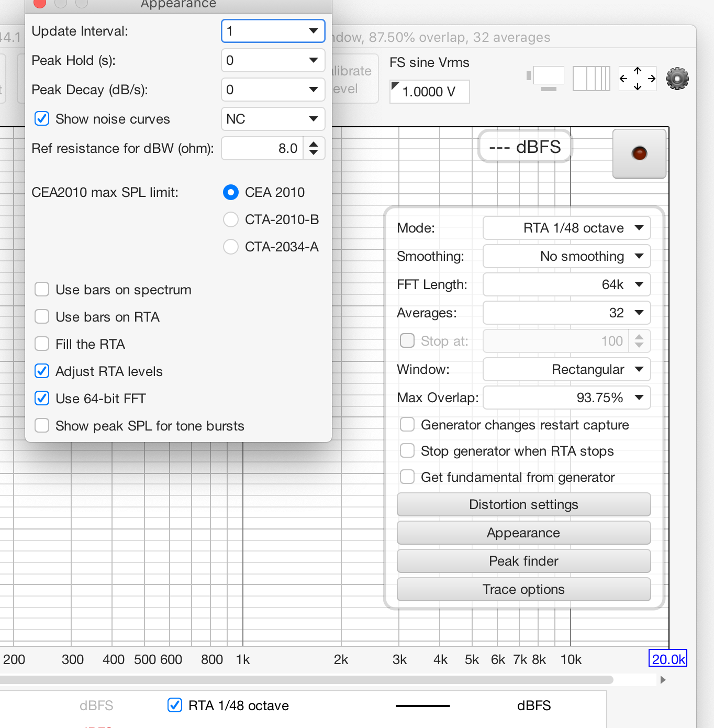Enable Use bars on RTA
The image size is (714, 728).
point(42,317)
